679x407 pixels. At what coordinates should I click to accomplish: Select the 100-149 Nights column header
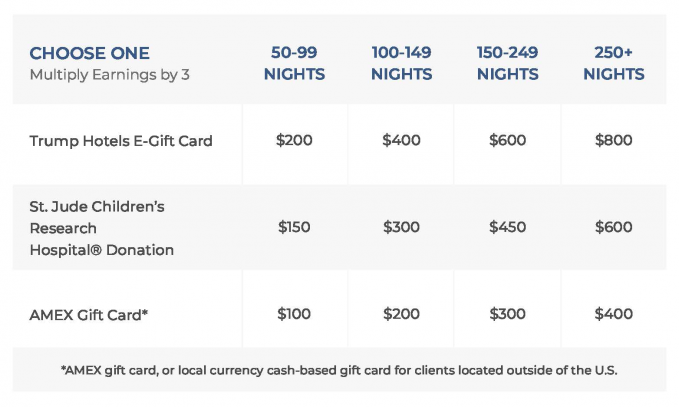click(400, 63)
